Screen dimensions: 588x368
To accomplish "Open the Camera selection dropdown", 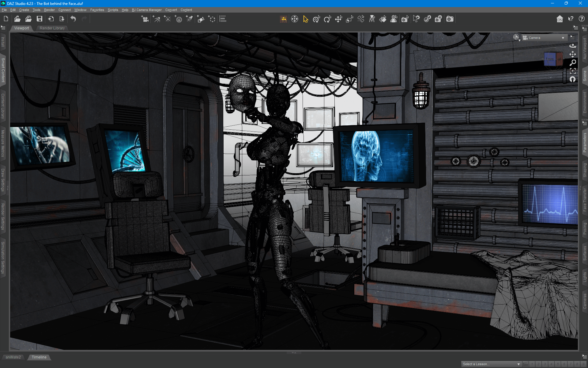I will (x=545, y=38).
